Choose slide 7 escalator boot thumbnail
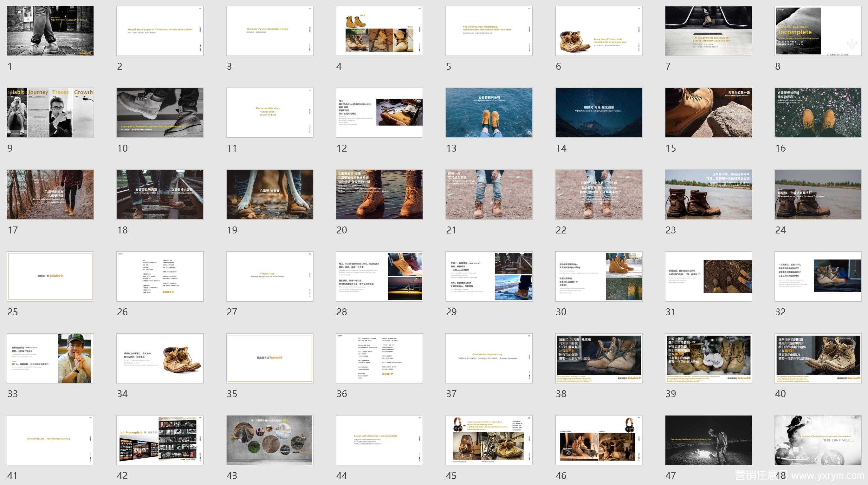This screenshot has height=485, width=868. point(708,31)
